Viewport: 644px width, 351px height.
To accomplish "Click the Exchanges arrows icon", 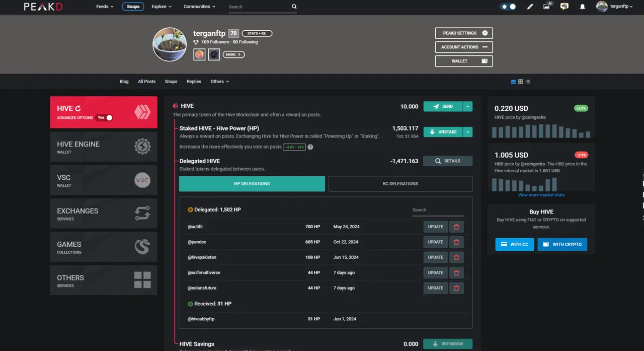I will (142, 214).
